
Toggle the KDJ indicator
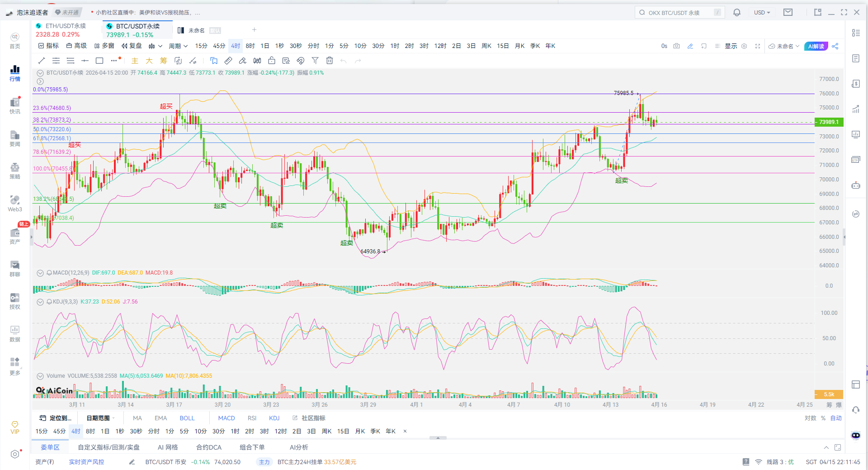(274, 418)
